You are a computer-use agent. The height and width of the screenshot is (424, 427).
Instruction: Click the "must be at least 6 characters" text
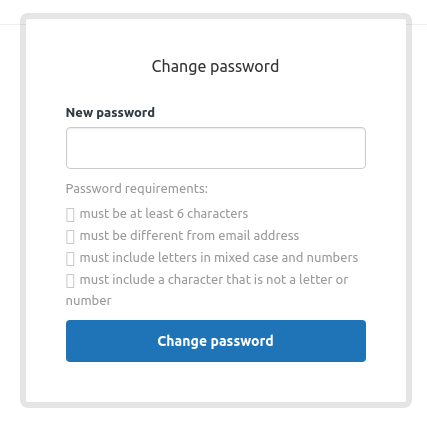pyautogui.click(x=164, y=214)
